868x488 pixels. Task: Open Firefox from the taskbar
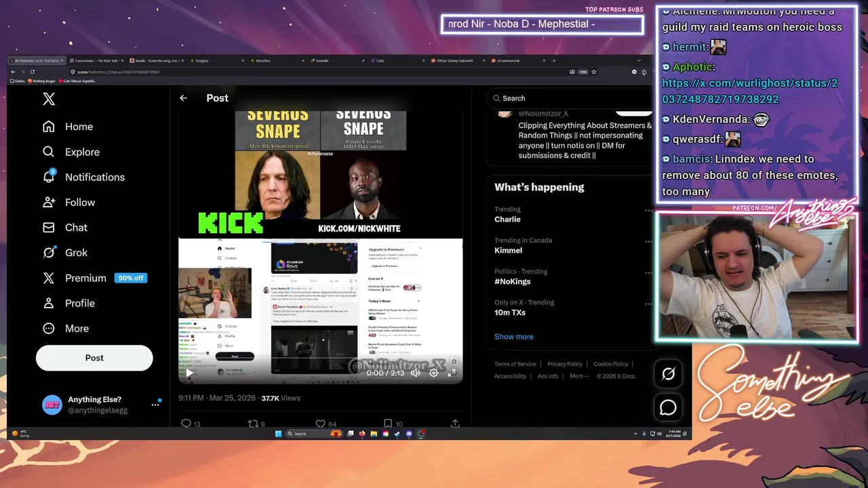(361, 434)
